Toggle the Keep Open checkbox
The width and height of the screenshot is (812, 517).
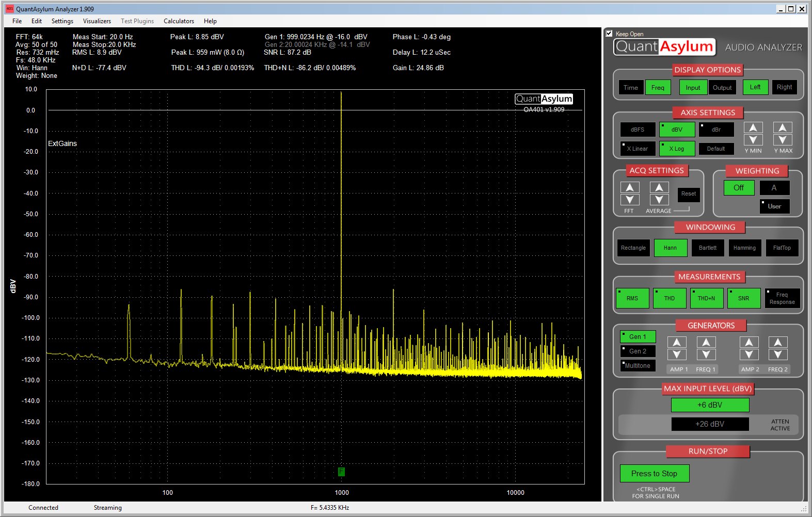tap(609, 34)
